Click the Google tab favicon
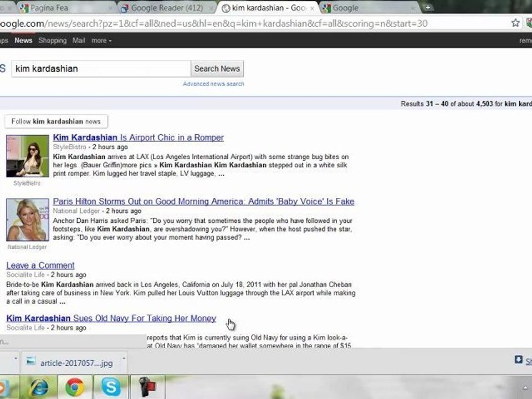This screenshot has height=399, width=532. coord(326,8)
